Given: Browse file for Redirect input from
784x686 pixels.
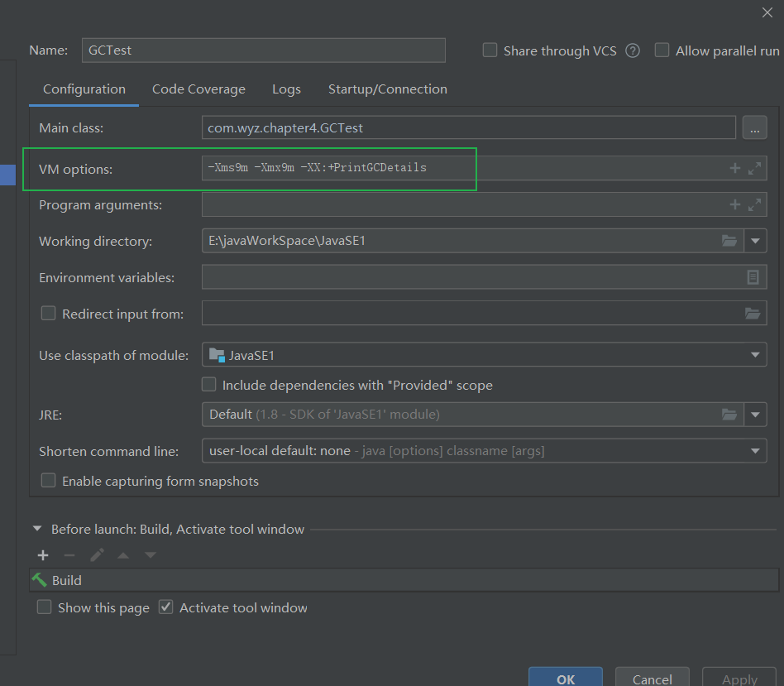Looking at the screenshot, I should pyautogui.click(x=752, y=314).
